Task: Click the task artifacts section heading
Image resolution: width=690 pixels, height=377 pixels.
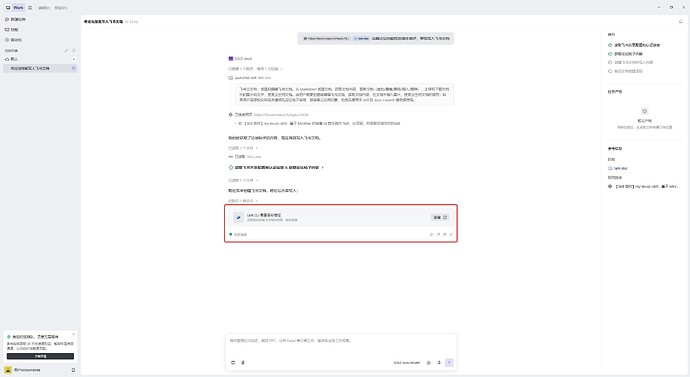Action: (x=615, y=92)
